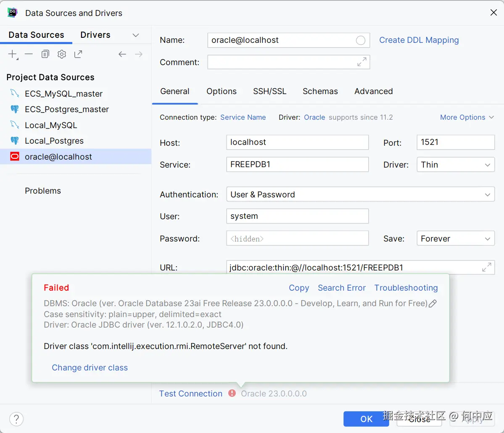Screen dimensions: 504x433
Task: Open the Save Forever dropdown
Action: 455,239
